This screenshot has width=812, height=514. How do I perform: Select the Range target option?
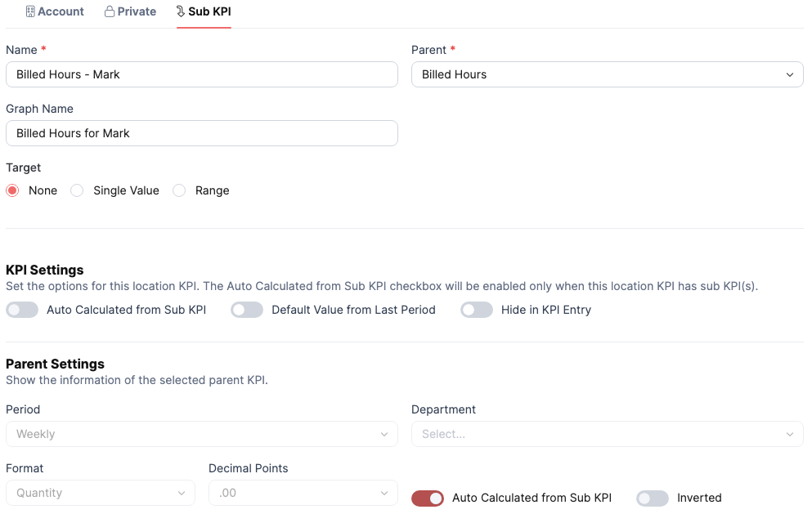[x=179, y=190]
